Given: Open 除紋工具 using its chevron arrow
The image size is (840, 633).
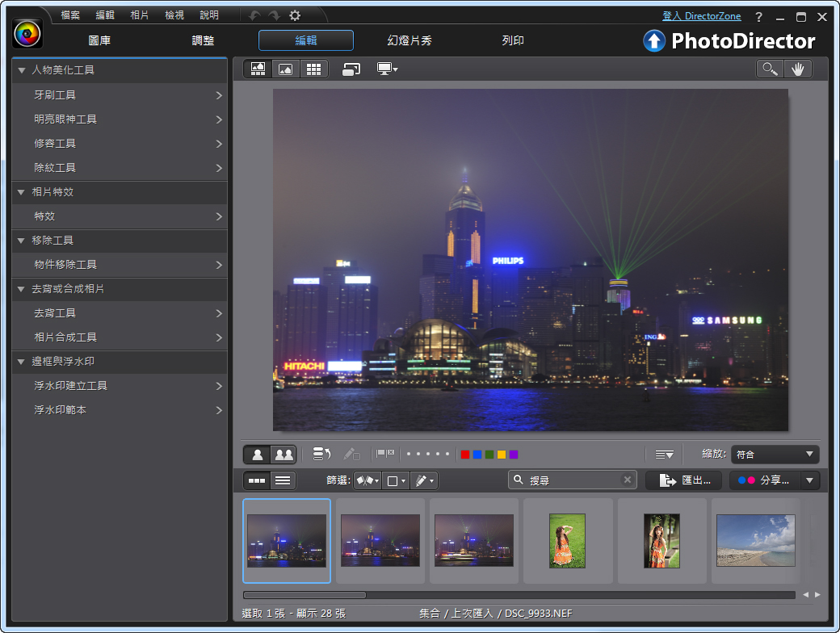Looking at the screenshot, I should pyautogui.click(x=219, y=168).
